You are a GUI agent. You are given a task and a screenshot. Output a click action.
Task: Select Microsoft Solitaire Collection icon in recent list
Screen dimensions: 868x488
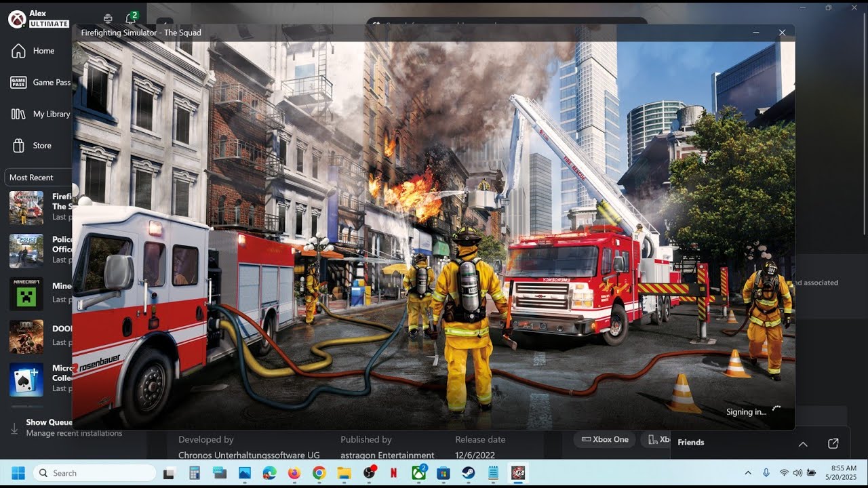tap(26, 380)
